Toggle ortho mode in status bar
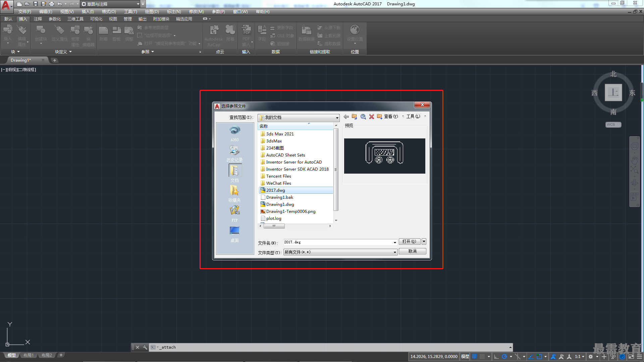 496,357
